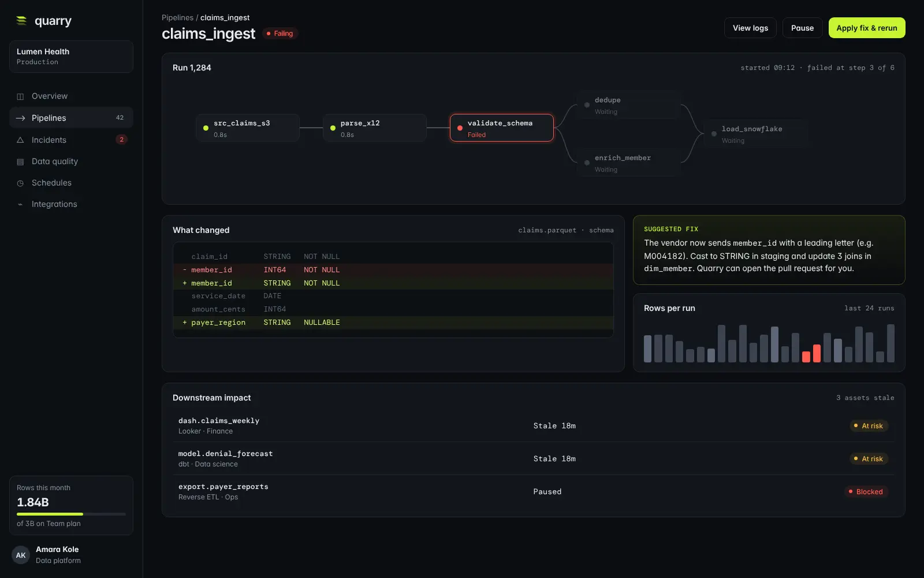Click the Blocked badge for export.payer_reports
This screenshot has width=924, height=578.
866,492
